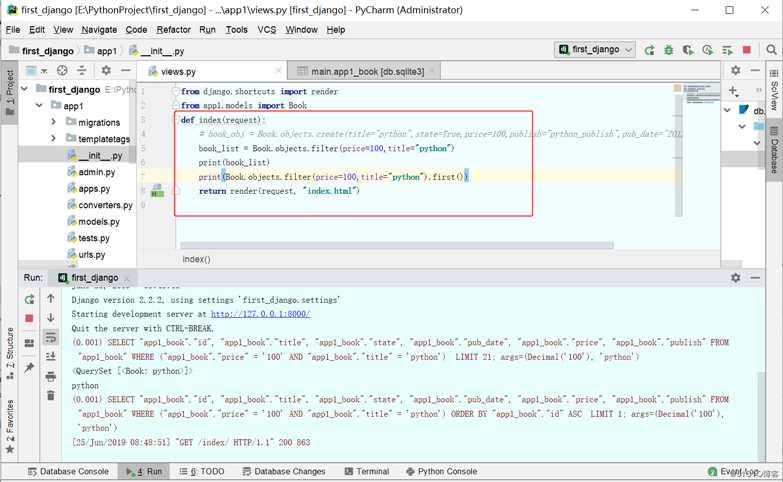
Task: Open the Python Console tool window
Action: (x=441, y=471)
